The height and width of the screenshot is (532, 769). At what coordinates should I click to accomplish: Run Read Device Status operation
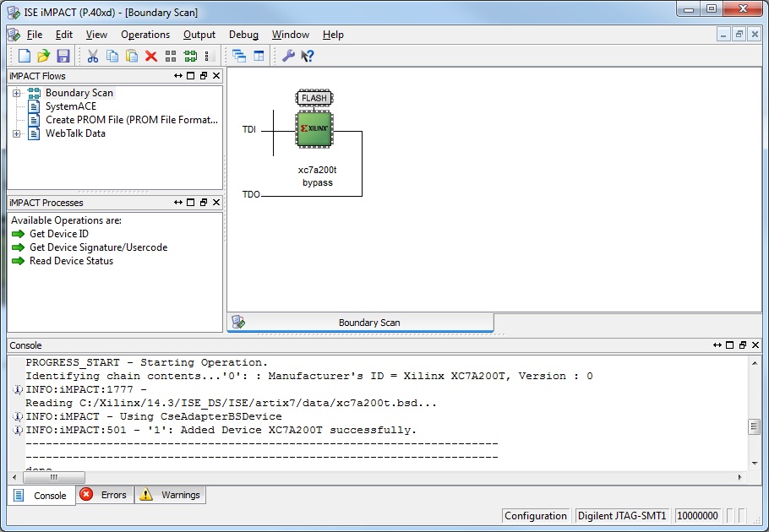click(x=71, y=261)
